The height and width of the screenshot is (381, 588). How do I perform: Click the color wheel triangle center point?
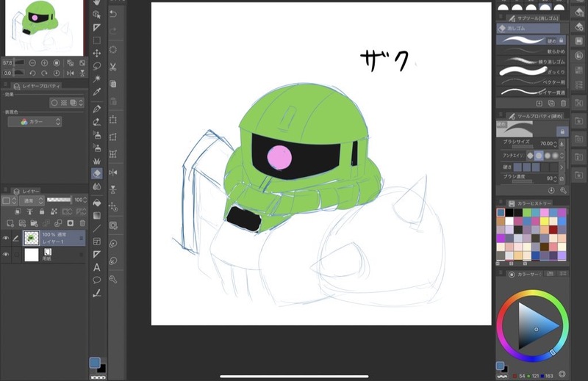tap(536, 330)
